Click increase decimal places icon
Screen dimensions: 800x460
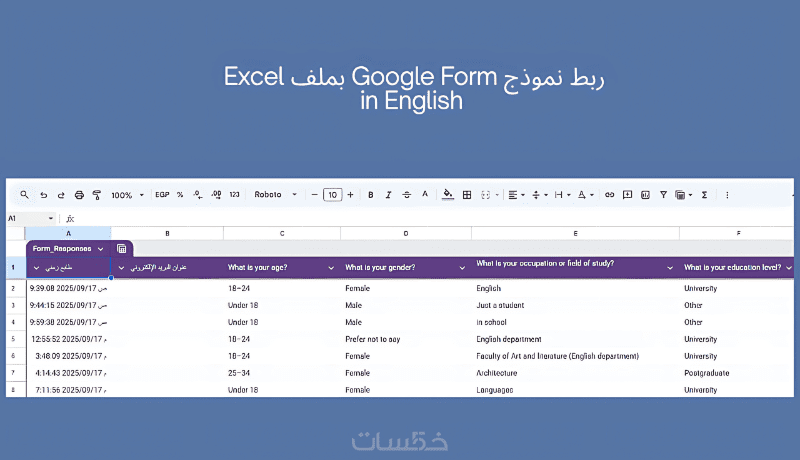[216, 195]
